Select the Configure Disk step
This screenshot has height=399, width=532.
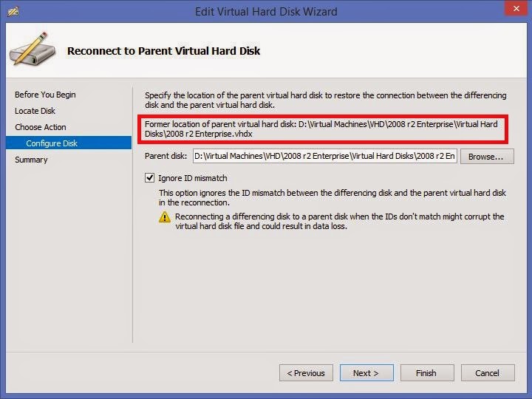pos(52,143)
